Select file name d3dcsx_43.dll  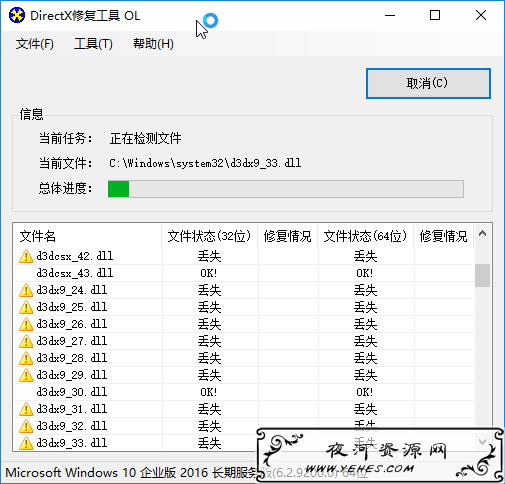75,273
